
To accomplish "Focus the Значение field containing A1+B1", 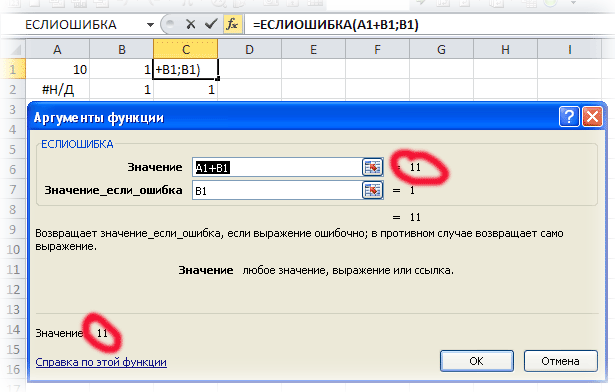I will pos(277,168).
